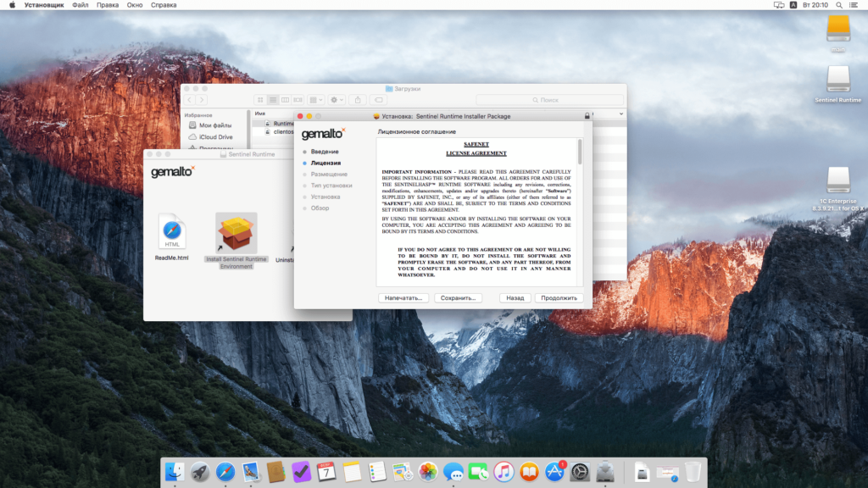Click the lock icon in installer title bar

(587, 116)
